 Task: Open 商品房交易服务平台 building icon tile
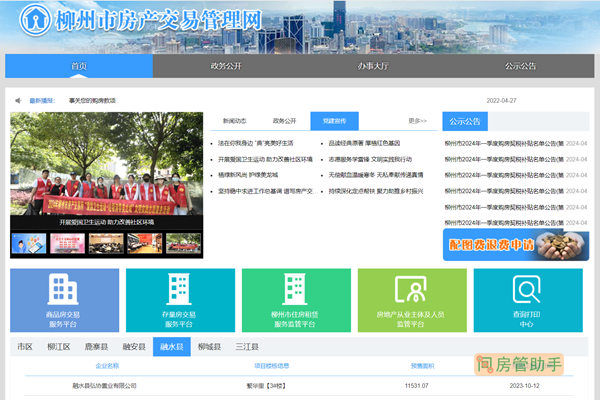coord(64,300)
